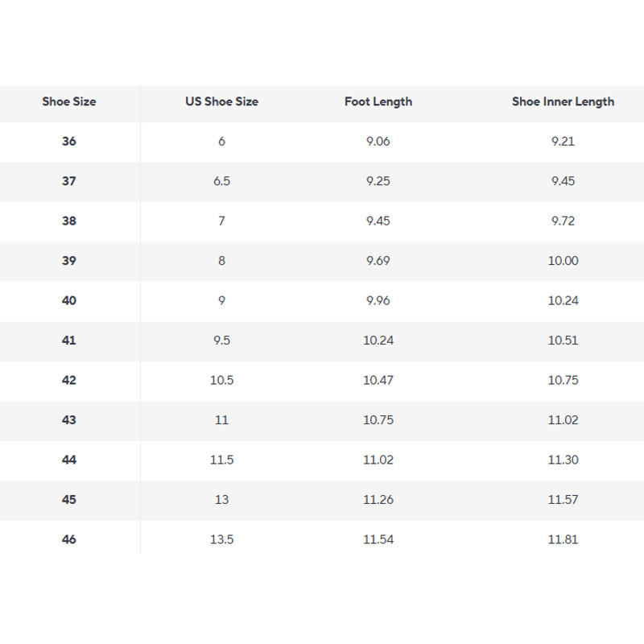This screenshot has width=644, height=644.
Task: Click the US Shoe Size column header
Action: (221, 101)
